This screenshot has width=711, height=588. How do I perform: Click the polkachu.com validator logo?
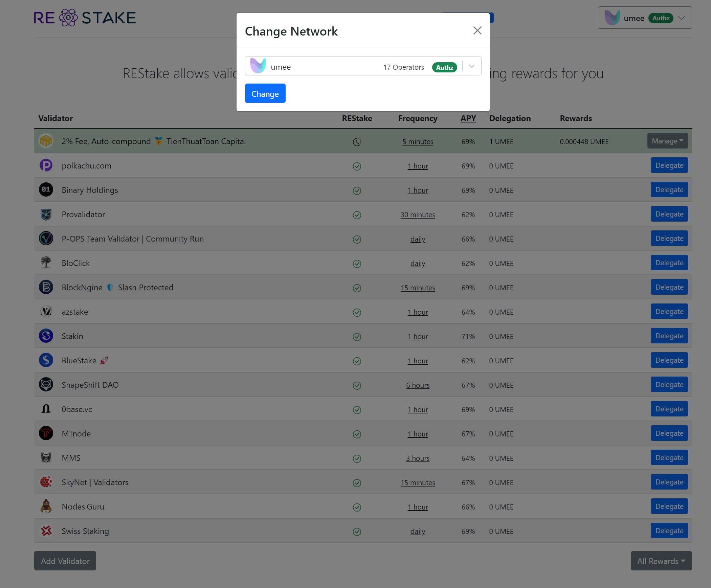pos(46,165)
